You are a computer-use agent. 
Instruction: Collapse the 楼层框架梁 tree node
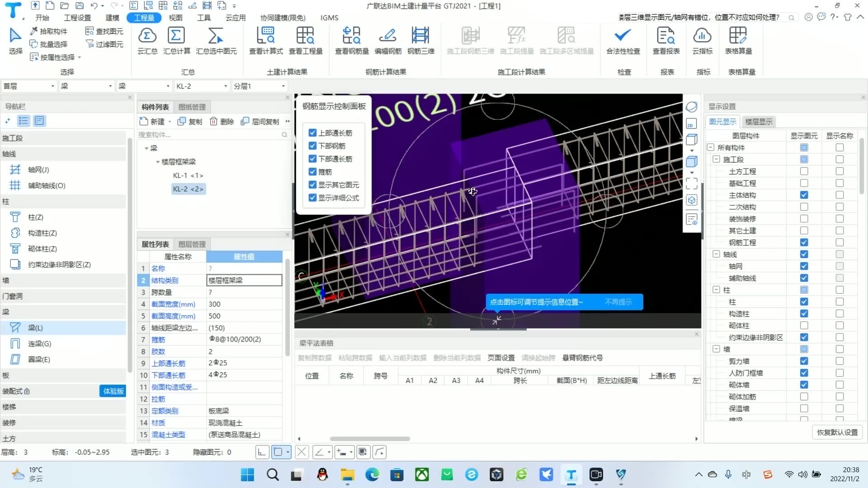pos(157,162)
